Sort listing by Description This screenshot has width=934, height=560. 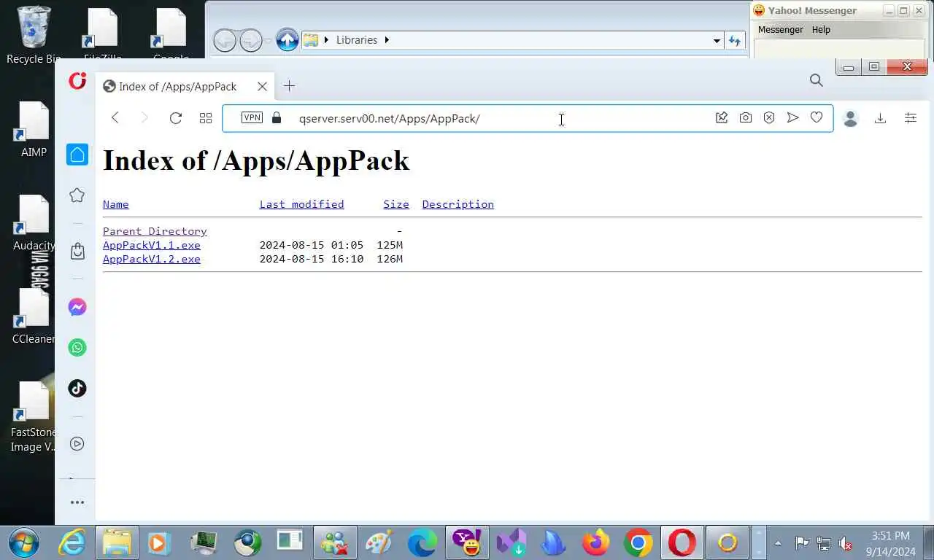458,204
